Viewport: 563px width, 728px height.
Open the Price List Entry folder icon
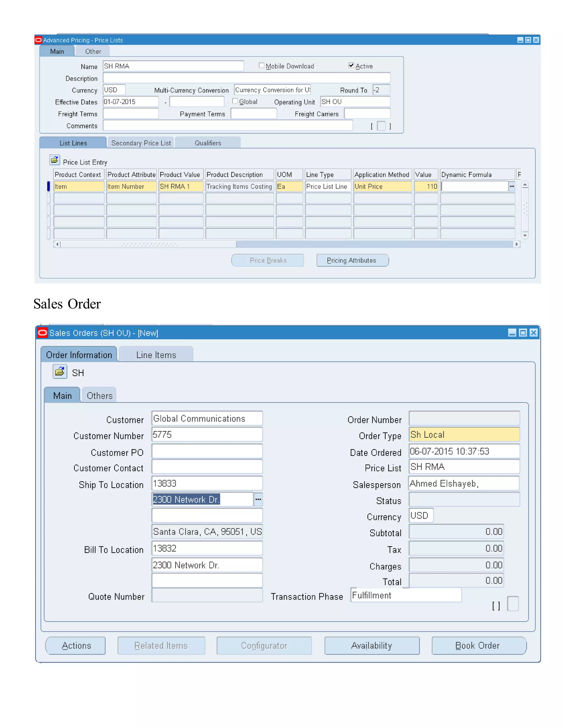pos(55,160)
